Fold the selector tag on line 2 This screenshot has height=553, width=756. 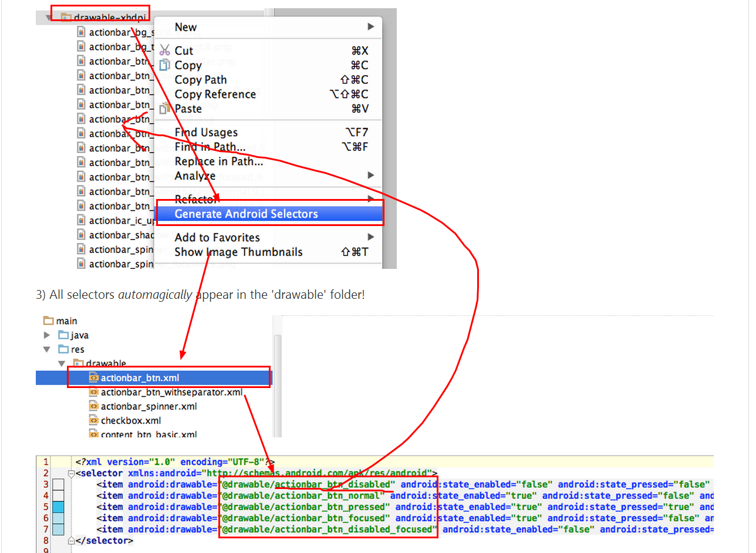72,473
